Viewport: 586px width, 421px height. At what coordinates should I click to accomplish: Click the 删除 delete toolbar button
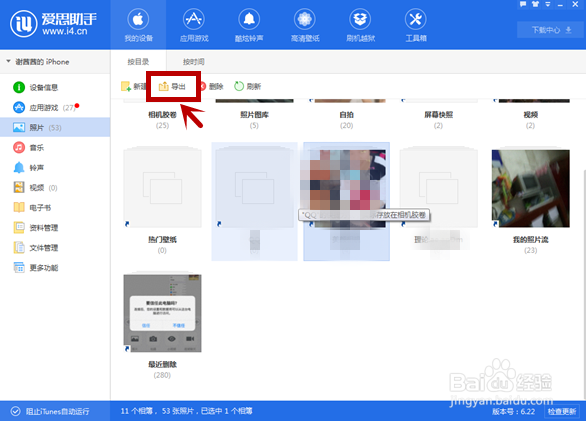(x=212, y=86)
